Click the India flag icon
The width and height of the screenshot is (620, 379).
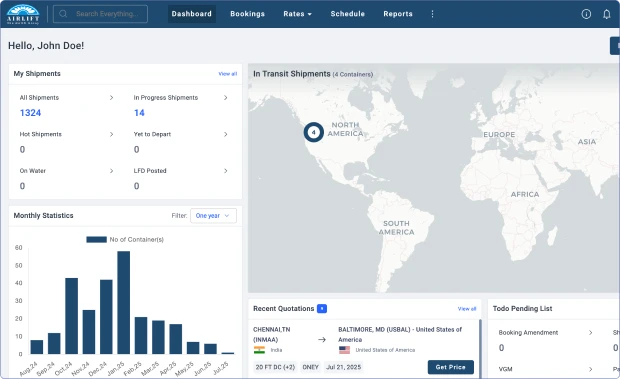coord(259,350)
